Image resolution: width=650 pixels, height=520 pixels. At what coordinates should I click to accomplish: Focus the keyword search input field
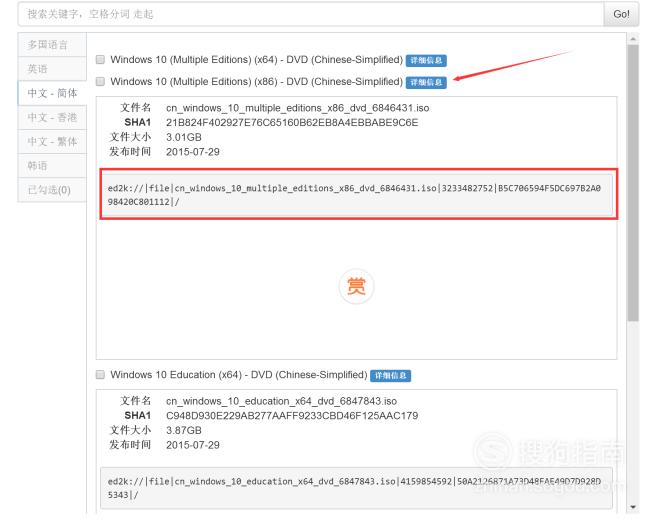tap(310, 14)
